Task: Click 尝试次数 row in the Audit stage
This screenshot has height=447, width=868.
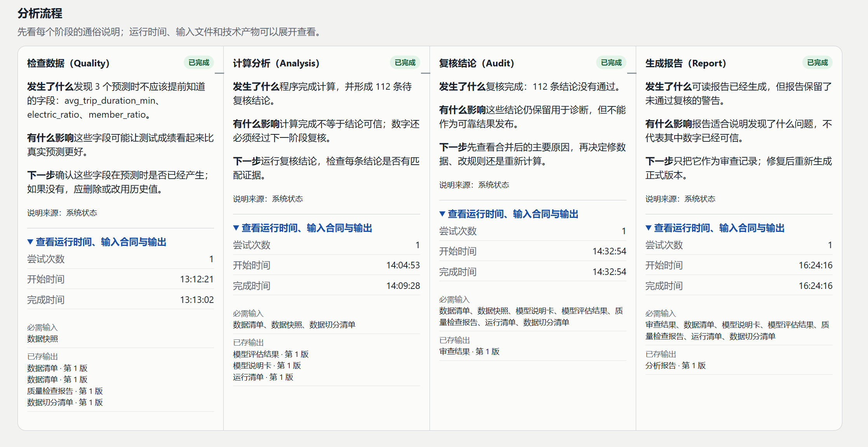Action: (532, 231)
